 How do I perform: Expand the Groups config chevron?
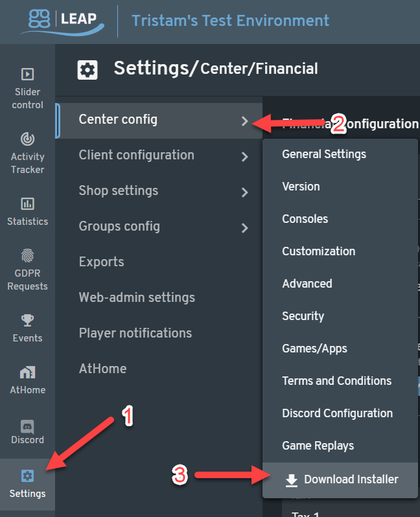[x=244, y=228]
